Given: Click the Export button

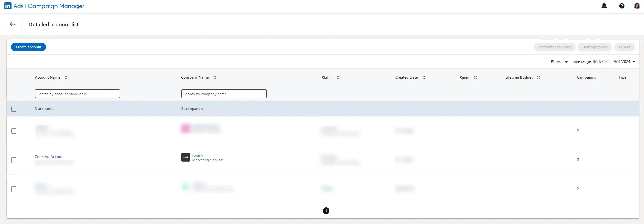Looking at the screenshot, I should pos(624,47).
